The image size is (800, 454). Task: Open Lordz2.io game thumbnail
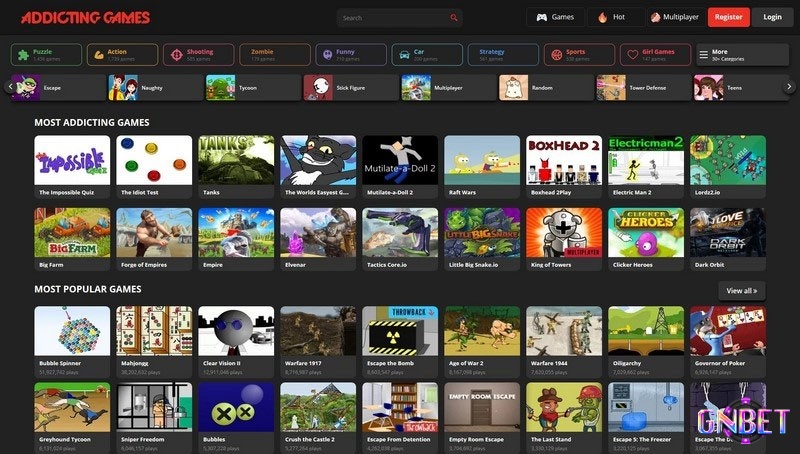pyautogui.click(x=728, y=160)
